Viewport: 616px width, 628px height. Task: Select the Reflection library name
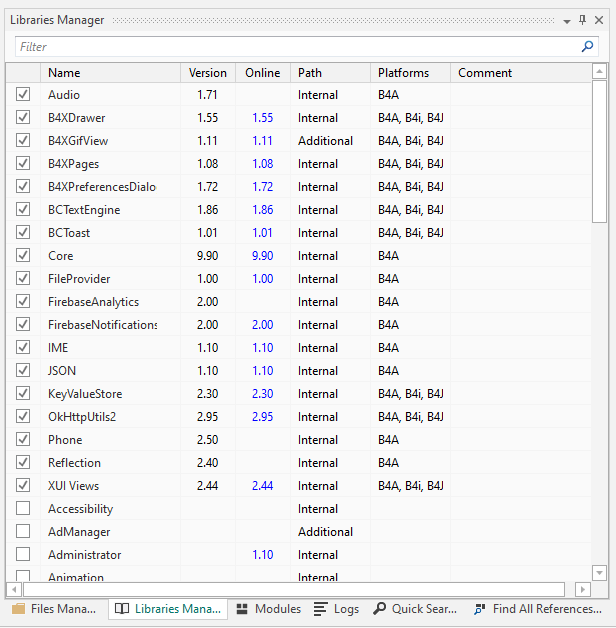(74, 463)
